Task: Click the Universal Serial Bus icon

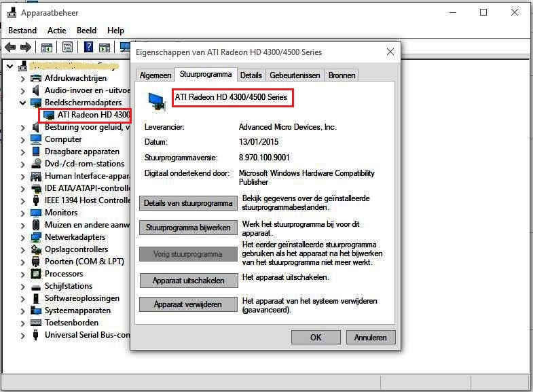Action: coord(36,335)
